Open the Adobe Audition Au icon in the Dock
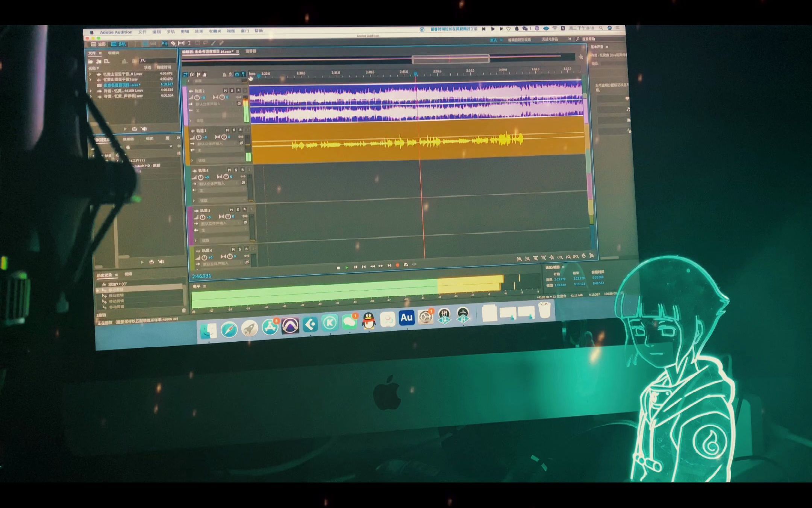 406,318
